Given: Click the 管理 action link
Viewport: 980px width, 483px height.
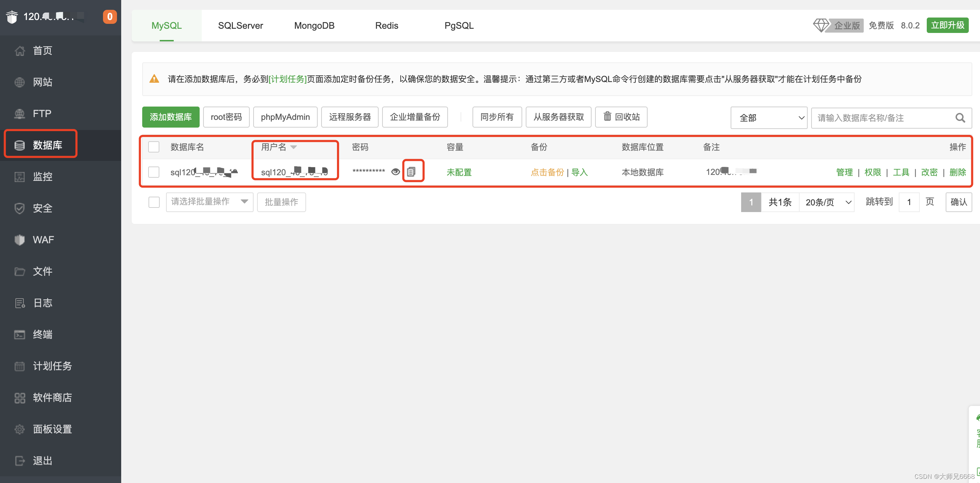Looking at the screenshot, I should 844,172.
